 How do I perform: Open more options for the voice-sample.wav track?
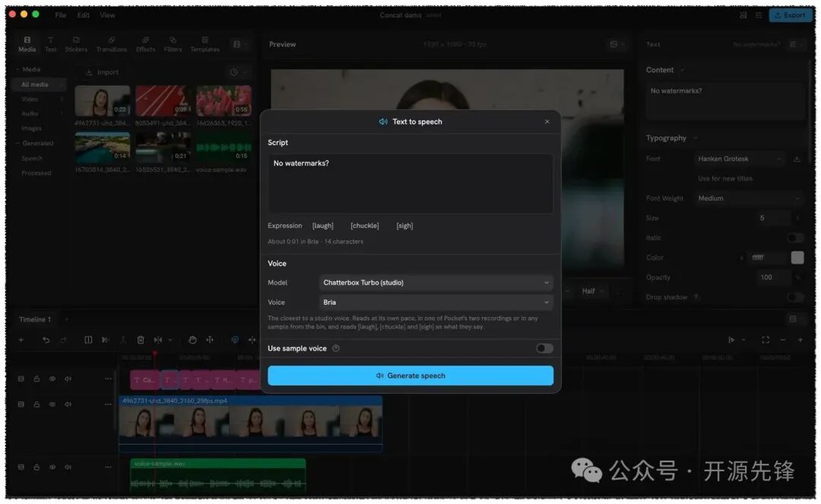(108, 467)
